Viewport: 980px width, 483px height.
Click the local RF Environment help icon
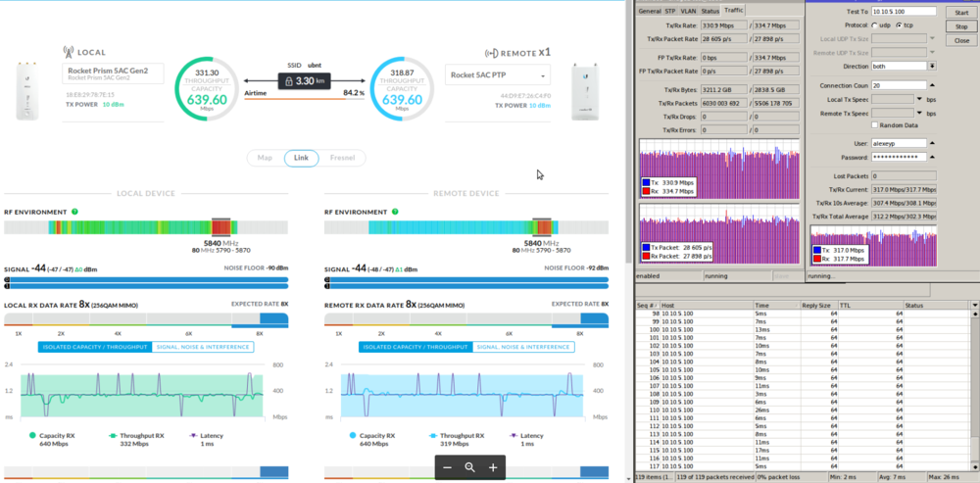[74, 212]
